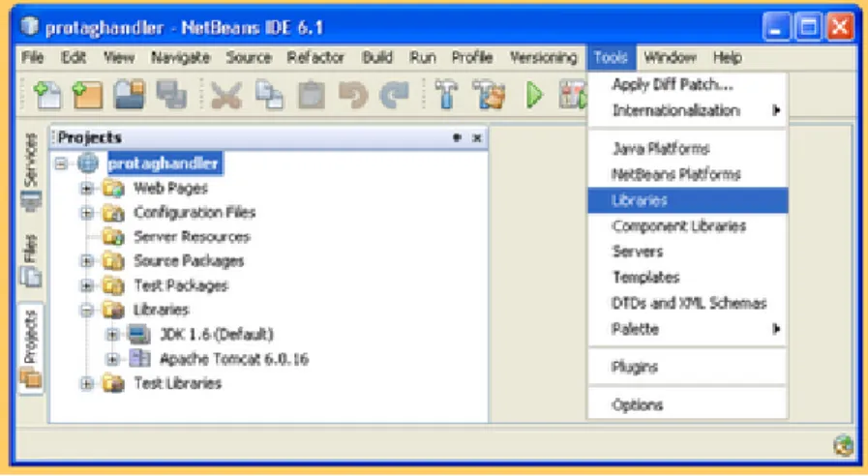Expand the Web Pages folder node
868x476 pixels.
86,189
